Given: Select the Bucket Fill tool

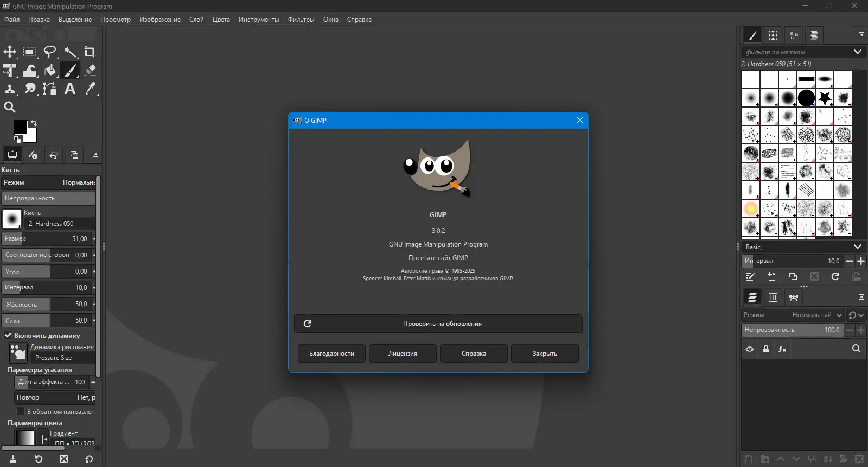Looking at the screenshot, I should 50,71.
